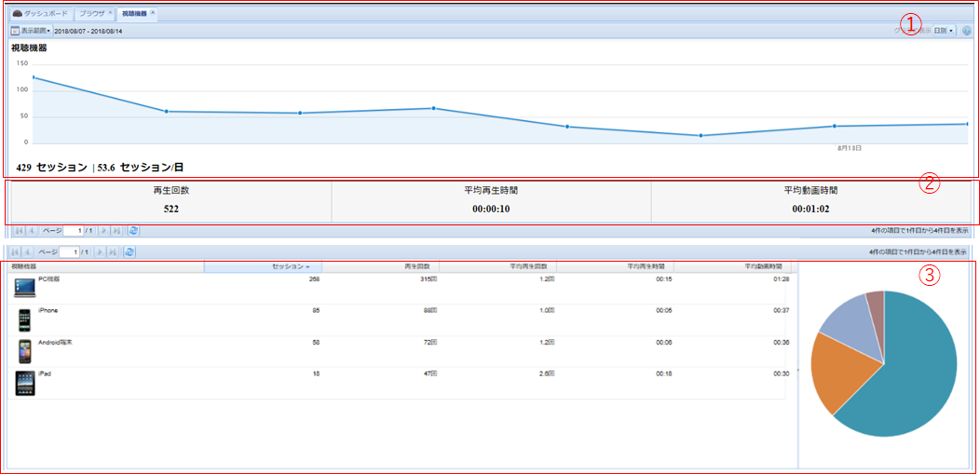Click the first-page icon above the device table
980x474 pixels.
pos(14,251)
